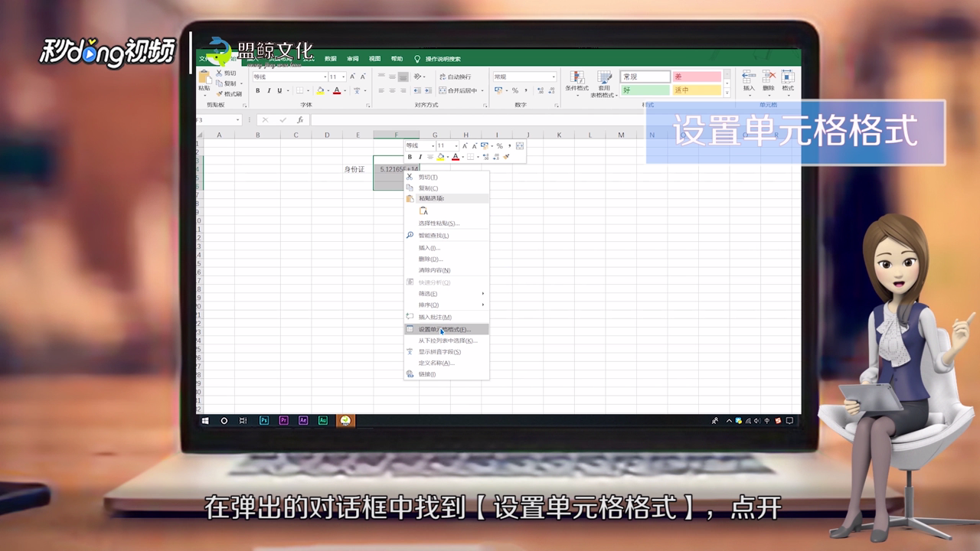This screenshot has width=980, height=551.
Task: Open the Help (帮助) ribbon tab
Action: 397,59
